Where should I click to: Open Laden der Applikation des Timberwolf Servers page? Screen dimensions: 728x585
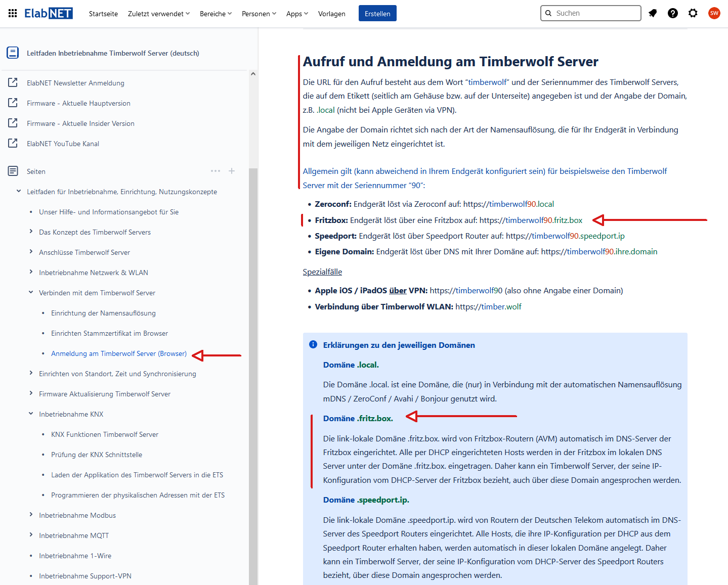click(x=137, y=475)
